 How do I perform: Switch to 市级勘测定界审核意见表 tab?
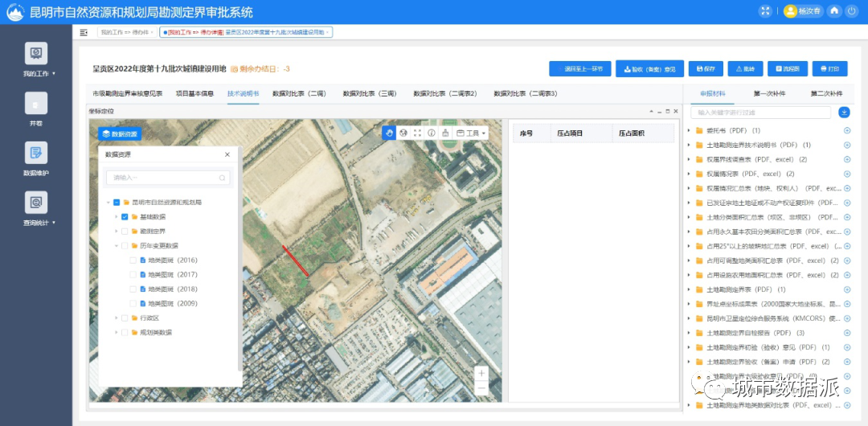pyautogui.click(x=127, y=93)
